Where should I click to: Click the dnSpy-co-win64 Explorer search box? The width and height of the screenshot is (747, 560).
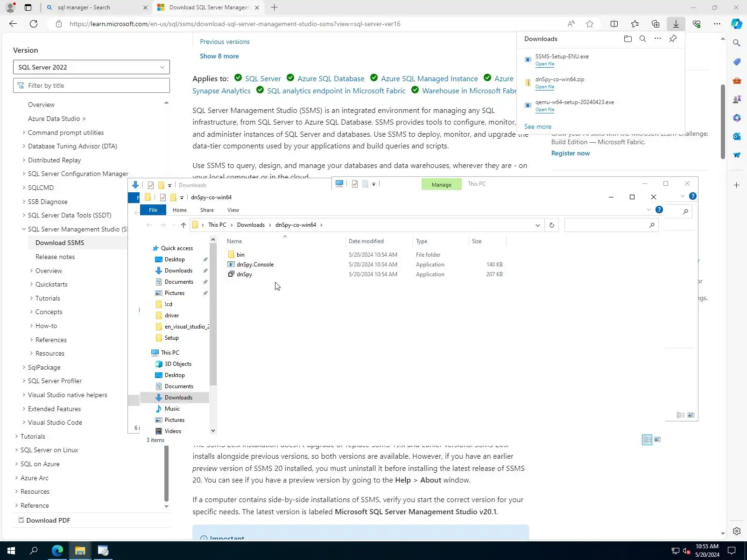coord(611,225)
